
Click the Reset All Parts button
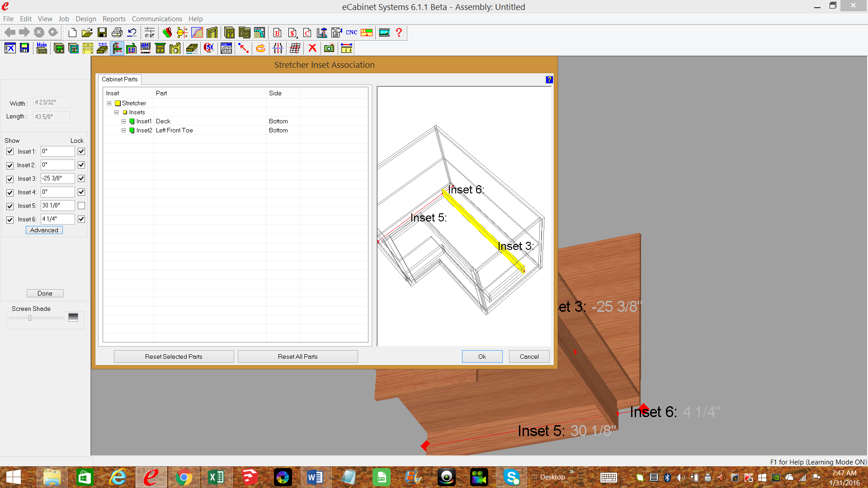point(297,357)
